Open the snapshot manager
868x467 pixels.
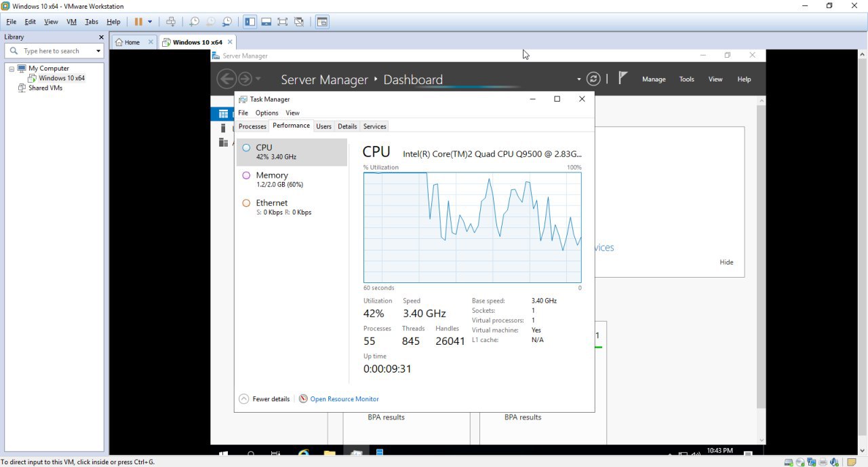coord(227,22)
